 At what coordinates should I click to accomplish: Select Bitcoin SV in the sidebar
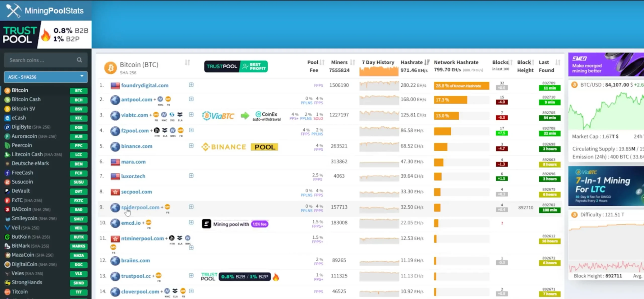click(23, 109)
